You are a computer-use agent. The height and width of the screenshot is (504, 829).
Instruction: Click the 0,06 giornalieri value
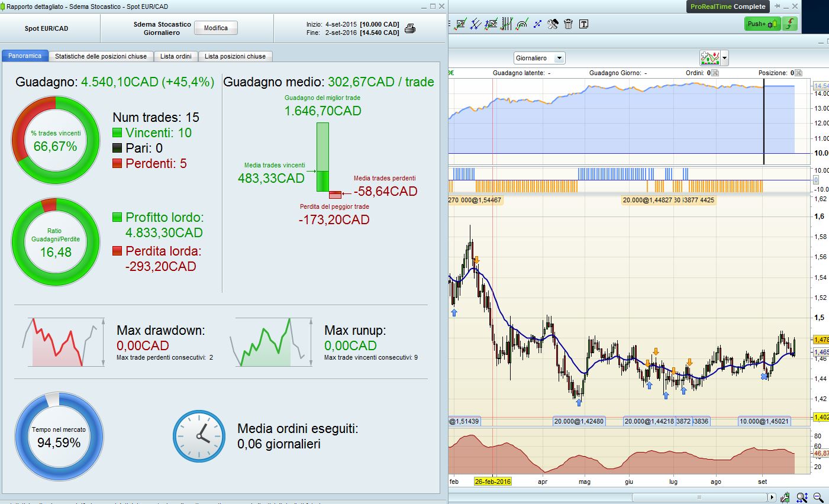click(279, 444)
